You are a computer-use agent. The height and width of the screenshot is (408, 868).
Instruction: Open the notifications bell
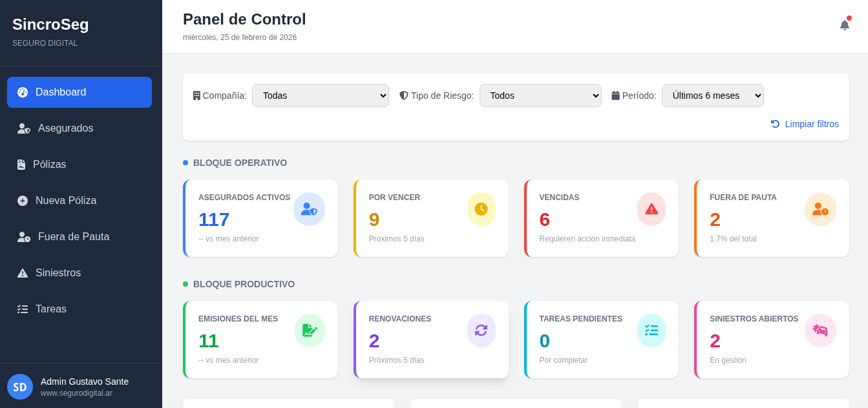[x=844, y=24]
